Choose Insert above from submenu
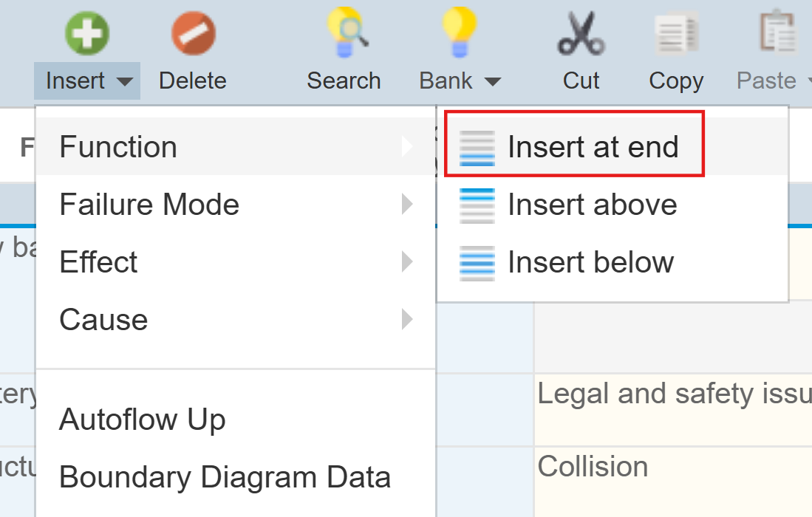 (x=592, y=205)
